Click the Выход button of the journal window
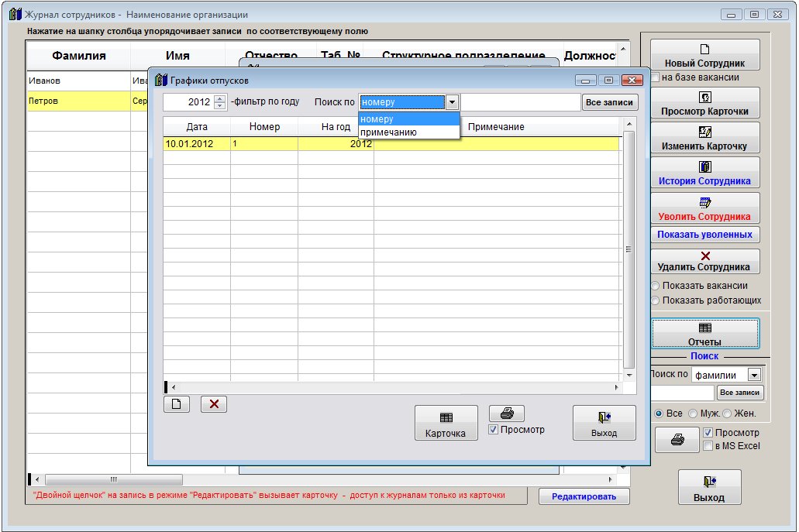Image resolution: width=799 pixels, height=532 pixels. tap(709, 488)
